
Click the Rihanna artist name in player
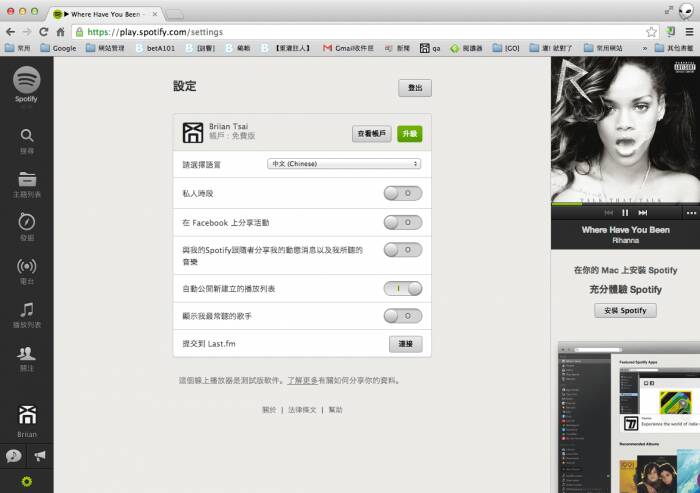click(625, 240)
